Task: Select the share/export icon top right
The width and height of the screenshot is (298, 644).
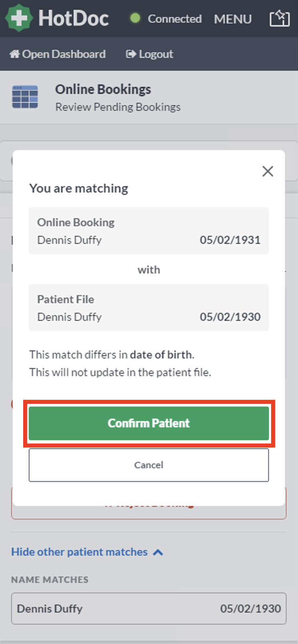Action: 280,18
